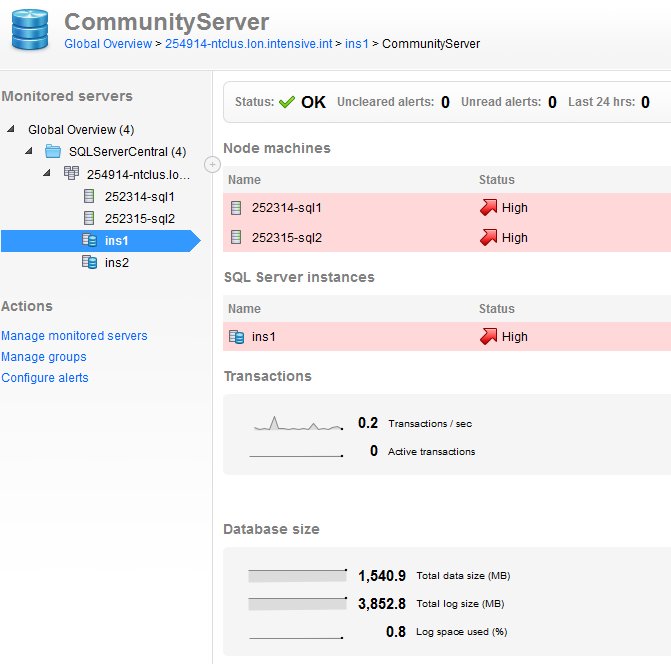Click the green OK checkmark status icon
This screenshot has height=664, width=671.
287,102
